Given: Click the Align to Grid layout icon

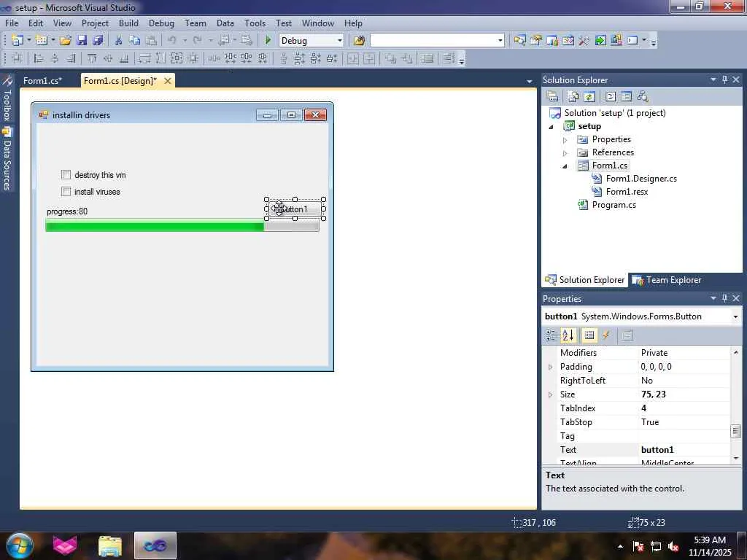Looking at the screenshot, I should tap(18, 58).
